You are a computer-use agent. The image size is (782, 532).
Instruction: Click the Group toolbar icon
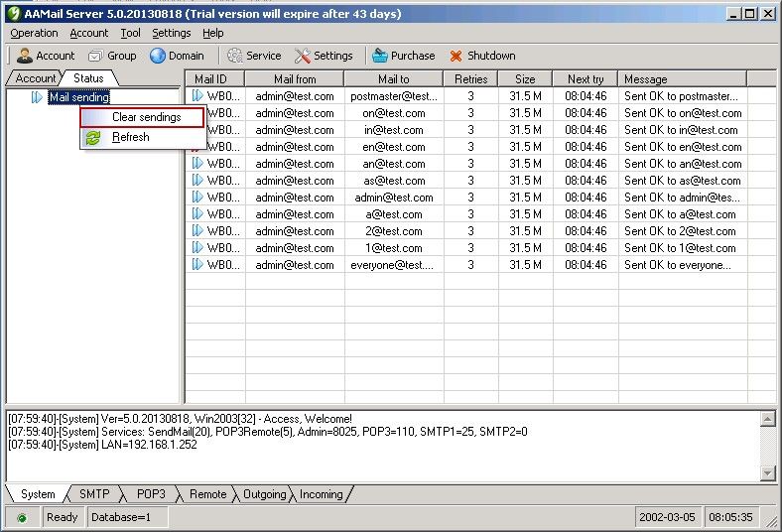pyautogui.click(x=95, y=56)
